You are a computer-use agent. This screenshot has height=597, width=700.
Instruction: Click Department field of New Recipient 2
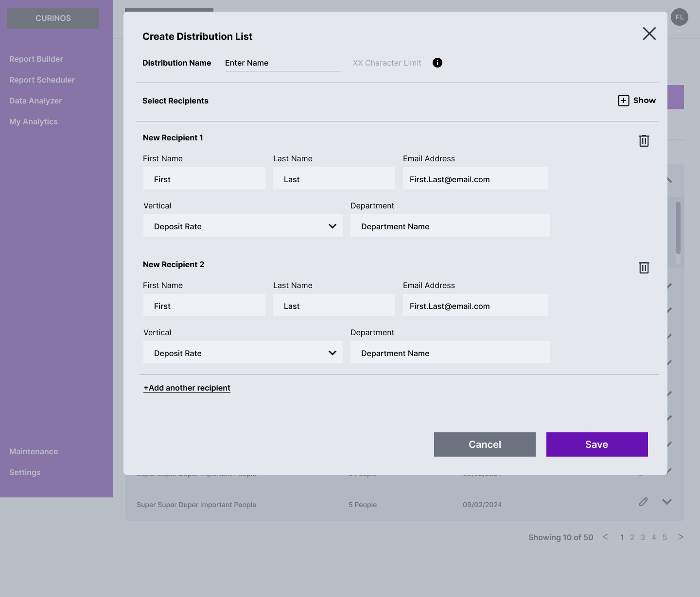click(x=450, y=352)
